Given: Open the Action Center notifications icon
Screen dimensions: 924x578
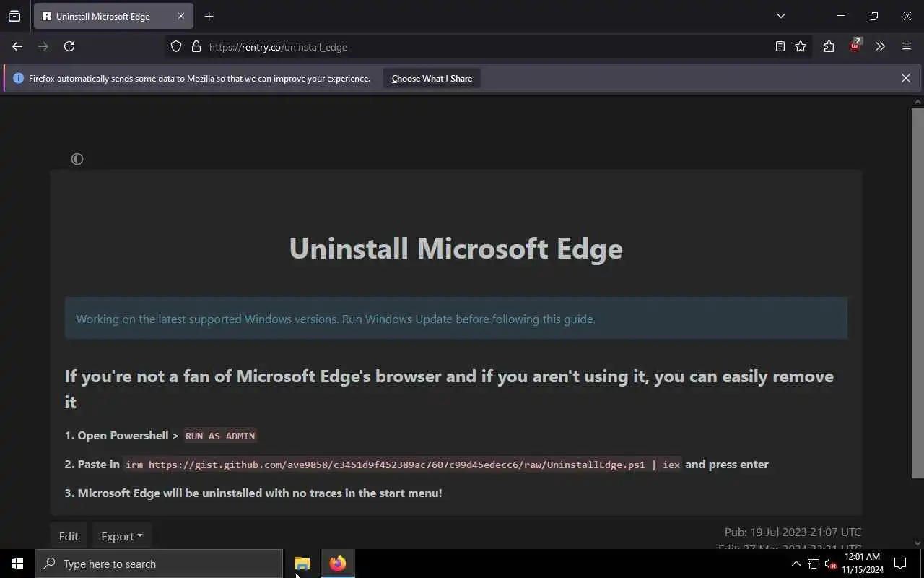Looking at the screenshot, I should coord(900,564).
